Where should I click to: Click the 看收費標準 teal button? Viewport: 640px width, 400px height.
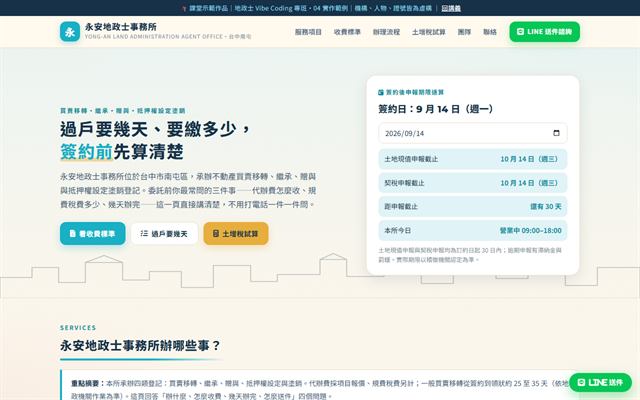pyautogui.click(x=93, y=233)
